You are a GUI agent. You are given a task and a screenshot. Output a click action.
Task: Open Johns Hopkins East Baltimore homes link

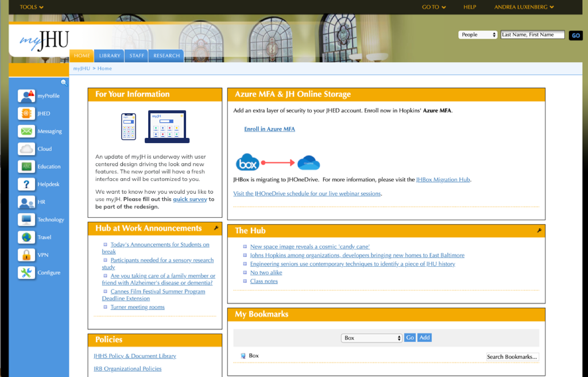tap(357, 255)
